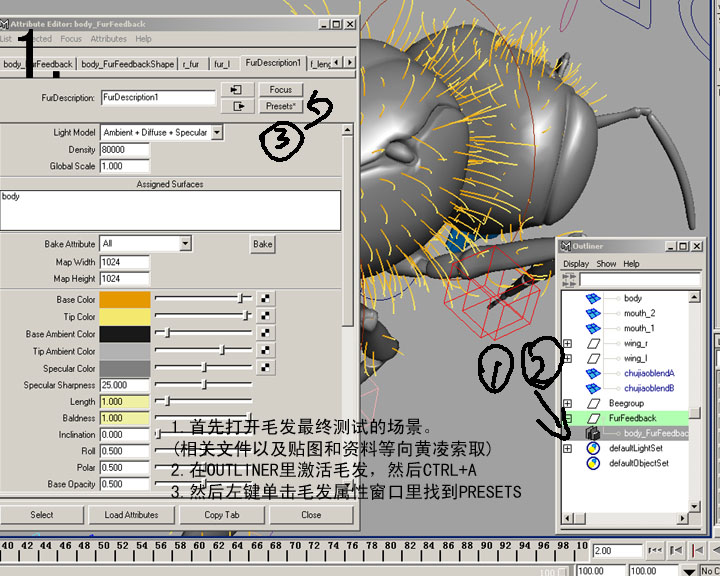Expand wing_l node in Outliner
The image size is (720, 576).
[568, 358]
